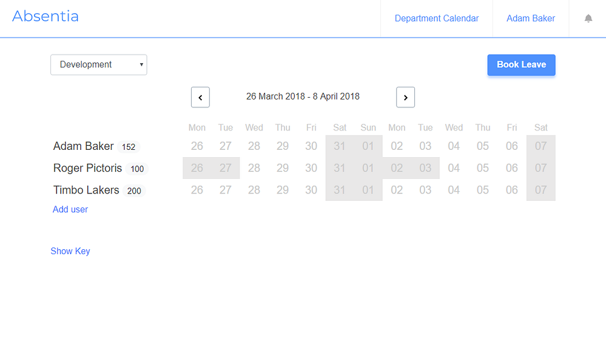Select day 07 in Adam Baker's row
606x364 pixels.
pyautogui.click(x=540, y=146)
